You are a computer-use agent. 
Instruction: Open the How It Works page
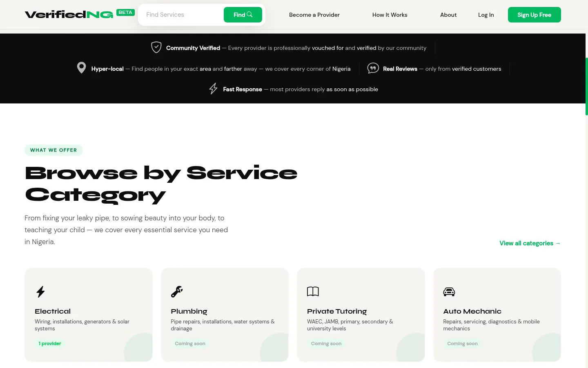[x=390, y=15]
